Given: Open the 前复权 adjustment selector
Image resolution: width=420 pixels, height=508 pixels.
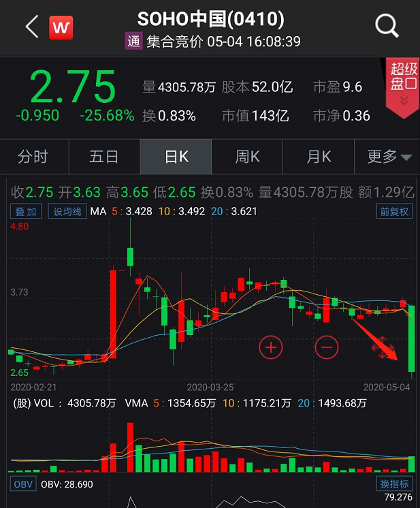Looking at the screenshot, I should [394, 212].
